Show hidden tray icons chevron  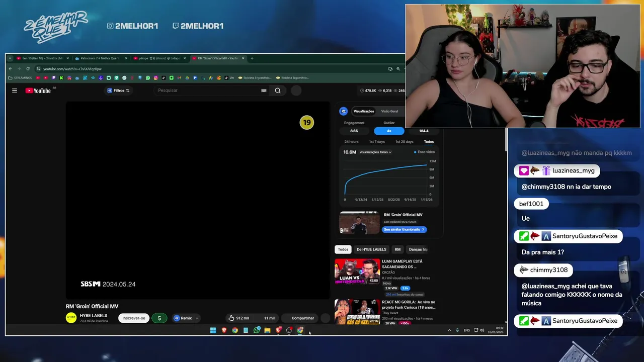click(449, 330)
